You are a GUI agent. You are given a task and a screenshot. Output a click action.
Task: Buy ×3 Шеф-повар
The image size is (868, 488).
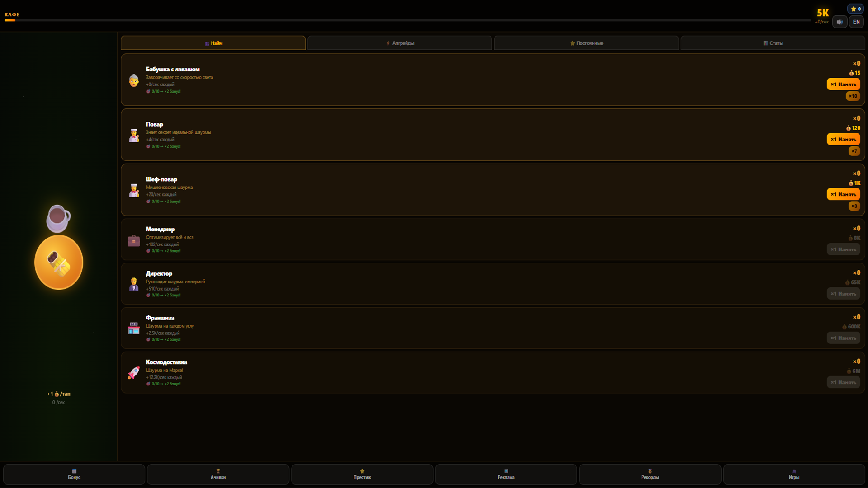click(x=854, y=206)
